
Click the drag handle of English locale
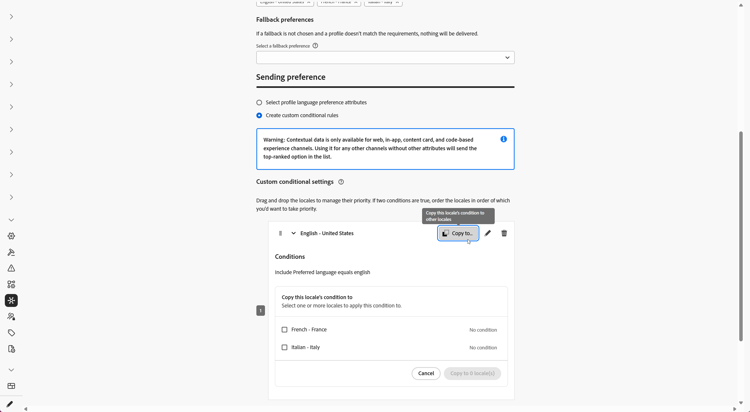[280, 234]
